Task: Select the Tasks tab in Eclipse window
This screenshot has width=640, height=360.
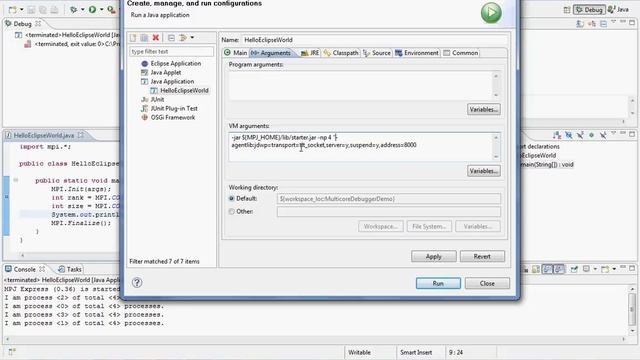Action: point(70,269)
